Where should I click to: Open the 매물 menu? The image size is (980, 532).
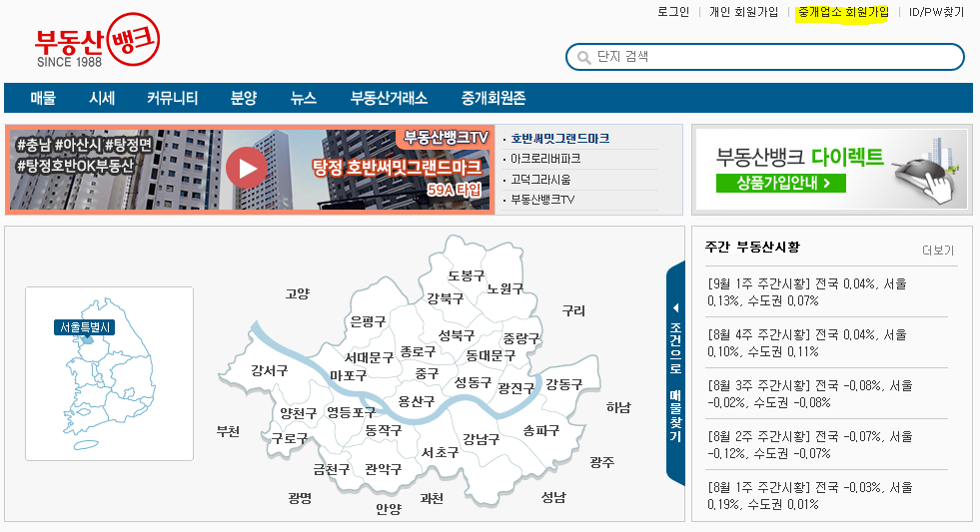coord(43,98)
